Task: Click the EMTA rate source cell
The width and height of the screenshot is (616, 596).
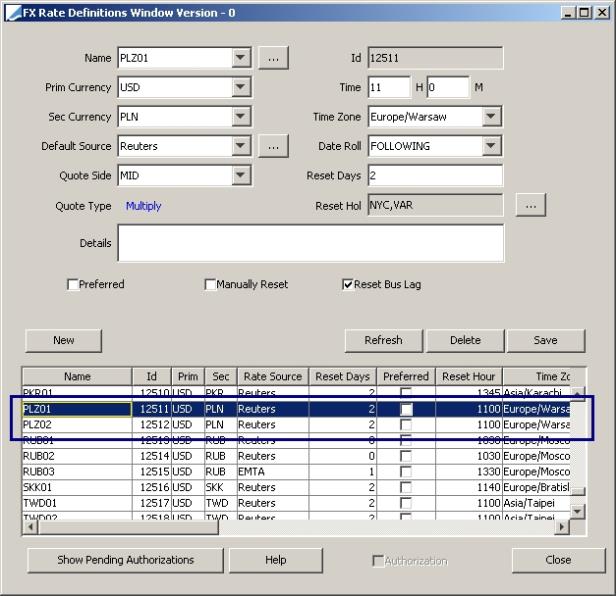Action: click(x=273, y=472)
